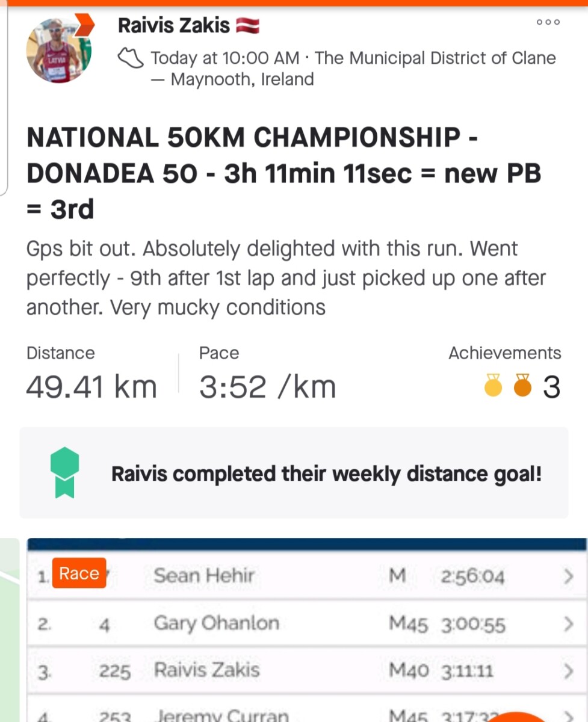
Task: Open Raivis Zakis athlete name link
Action: pos(174,25)
